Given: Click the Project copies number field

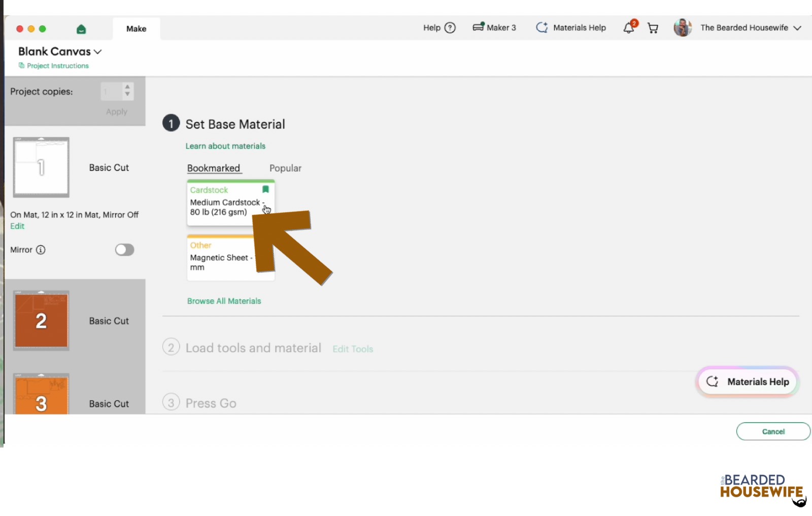Looking at the screenshot, I should tap(111, 91).
